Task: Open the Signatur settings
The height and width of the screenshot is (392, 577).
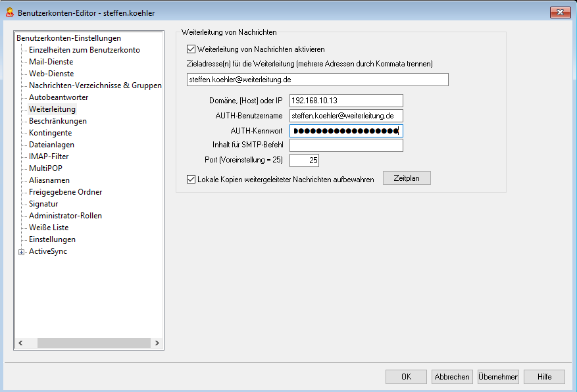Action: click(x=43, y=204)
